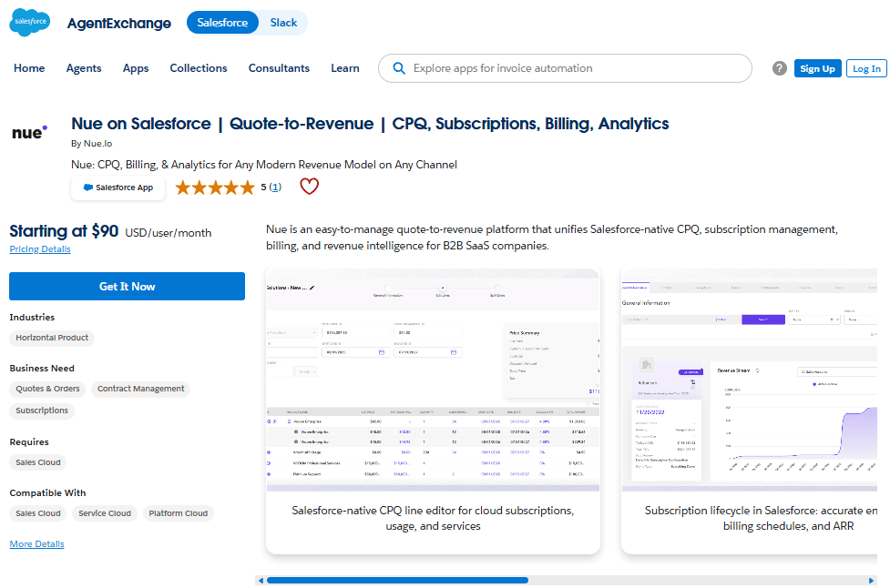The height and width of the screenshot is (588, 890).
Task: Click the search magnifier icon
Action: (399, 68)
